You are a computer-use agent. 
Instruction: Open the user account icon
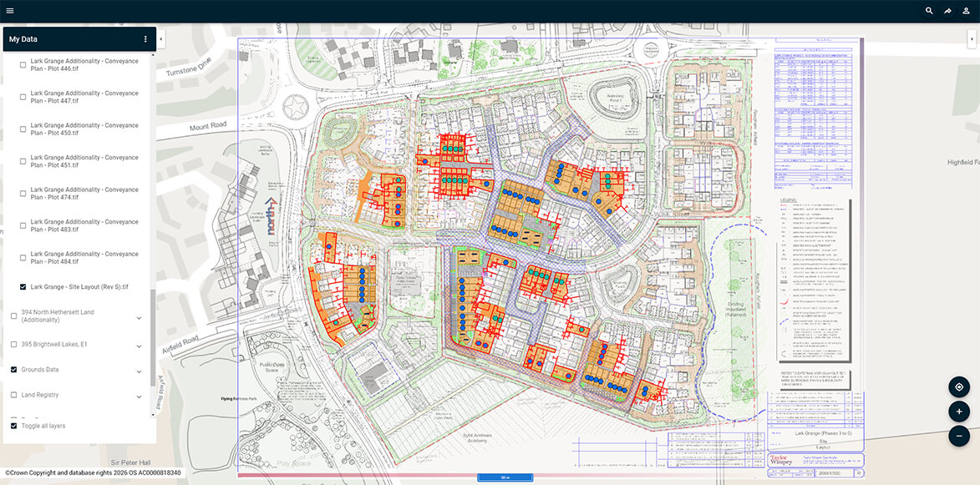pyautogui.click(x=966, y=11)
